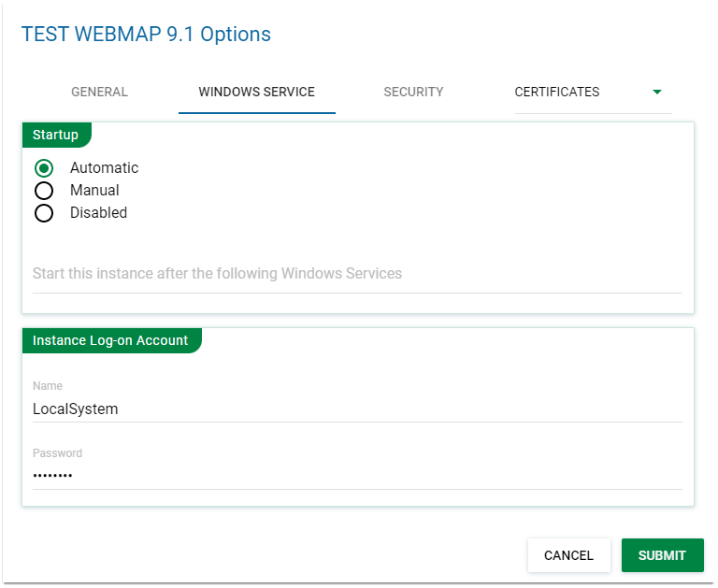
Task: Open the Security tab
Action: [x=413, y=92]
